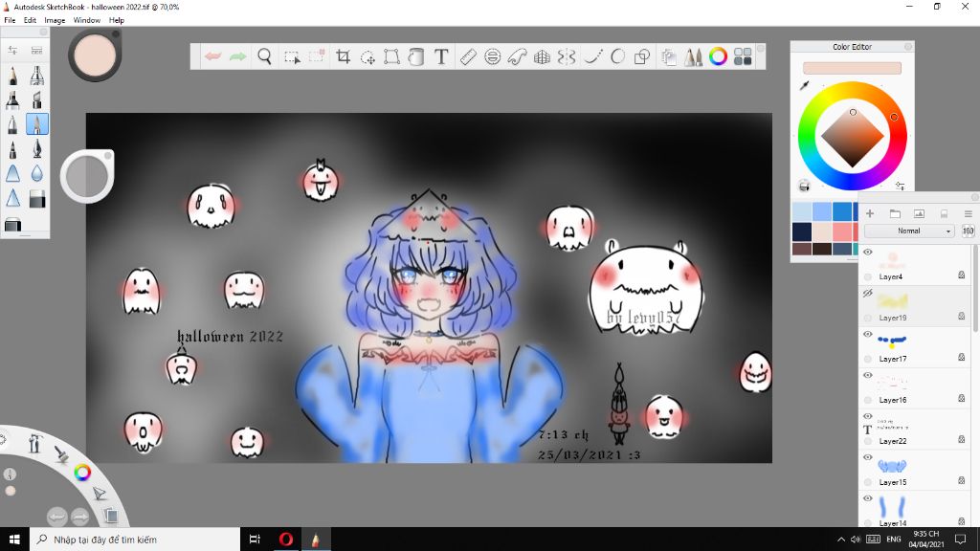This screenshot has width=980, height=551.
Task: Add a new layer with plus icon
Action: pyautogui.click(x=869, y=213)
